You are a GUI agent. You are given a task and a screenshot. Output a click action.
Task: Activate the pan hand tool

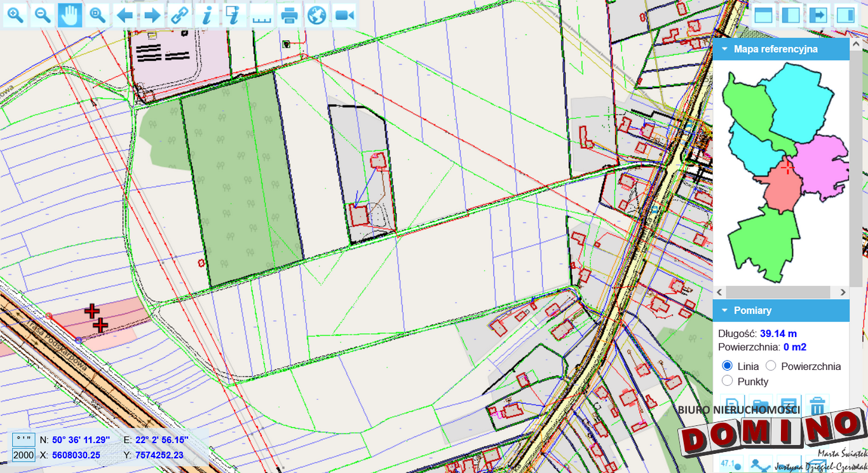pyautogui.click(x=70, y=15)
